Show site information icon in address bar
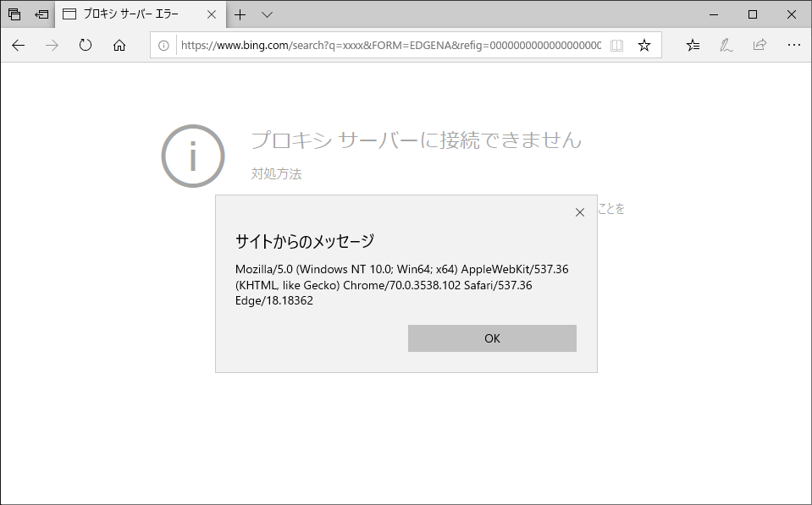812x505 pixels. point(163,46)
